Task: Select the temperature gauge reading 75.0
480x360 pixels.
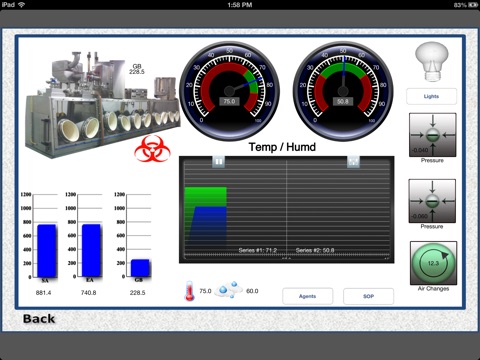Action: click(x=229, y=91)
